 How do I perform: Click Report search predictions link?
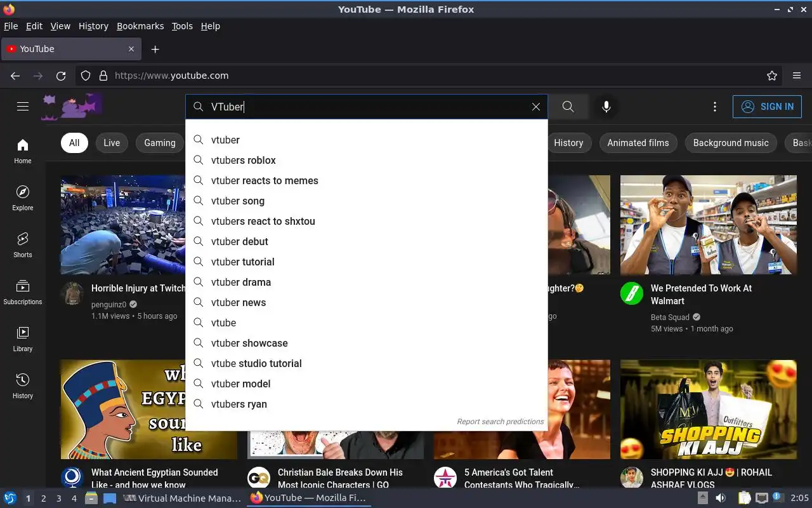(x=500, y=422)
